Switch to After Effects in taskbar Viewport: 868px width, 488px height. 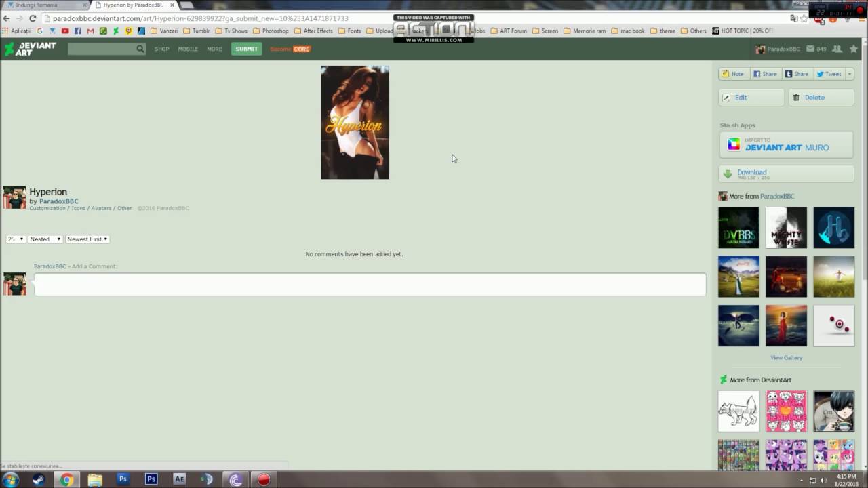179,479
